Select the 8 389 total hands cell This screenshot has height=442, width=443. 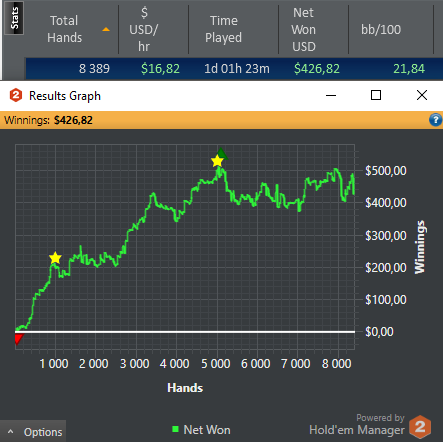point(94,69)
